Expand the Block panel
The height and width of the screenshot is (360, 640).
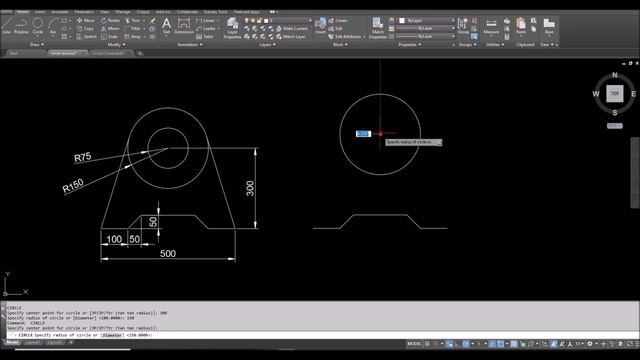point(340,44)
